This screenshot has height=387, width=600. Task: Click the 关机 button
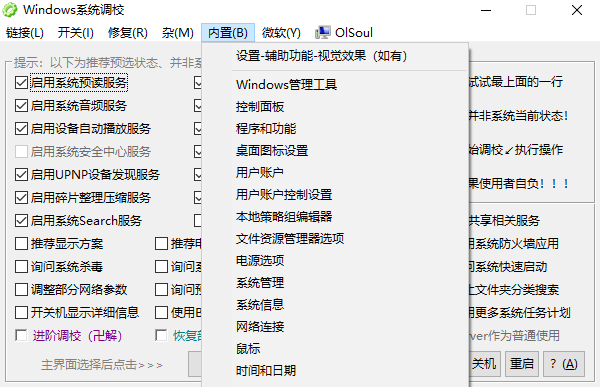pyautogui.click(x=485, y=364)
